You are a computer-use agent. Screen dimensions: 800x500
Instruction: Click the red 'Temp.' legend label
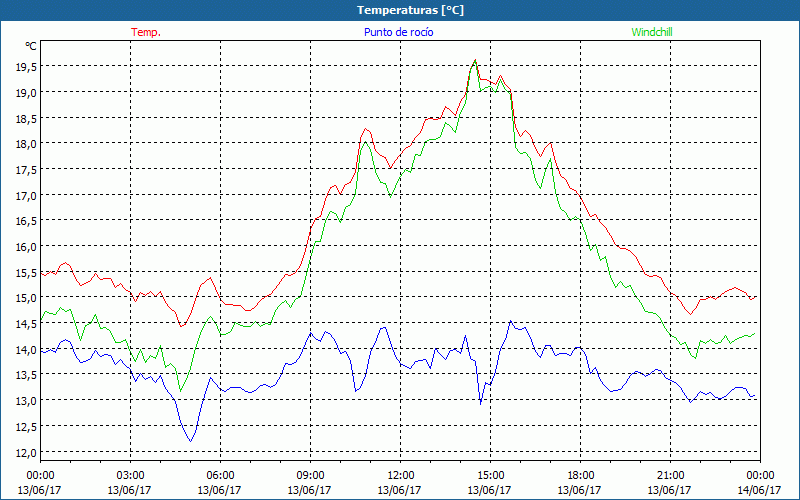146,32
